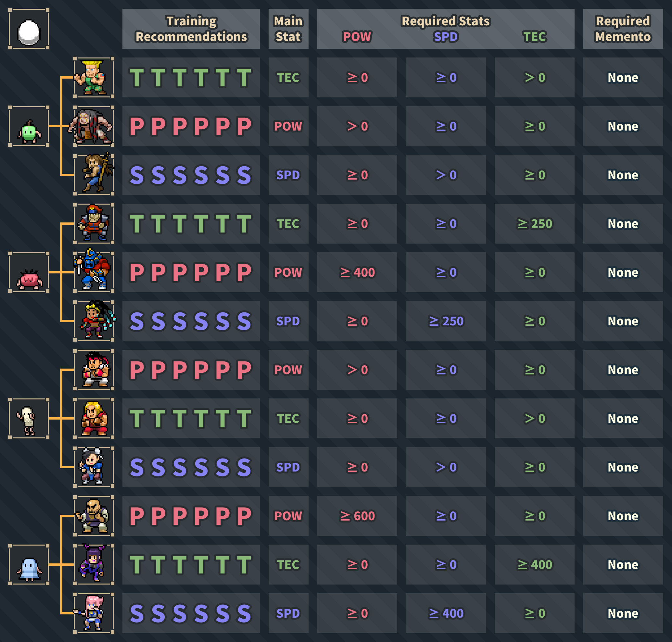Screen dimensions: 672x642
Task: Click the "> 0" SPD cell for the blue-dress fighter
Action: tap(446, 467)
